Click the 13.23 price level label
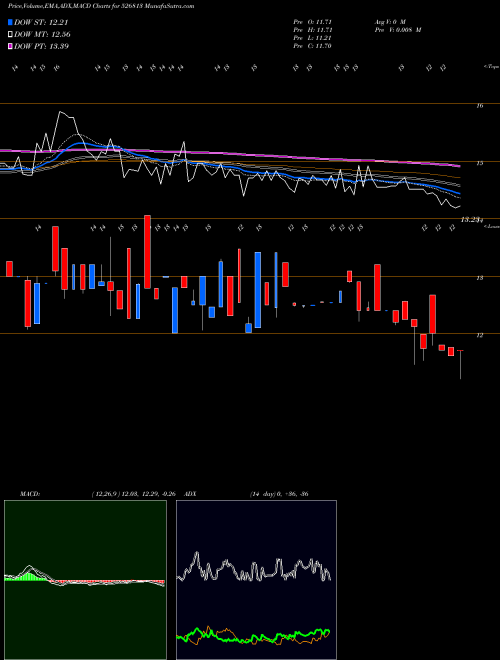Viewport: 500px width, 660px height. click(470, 219)
